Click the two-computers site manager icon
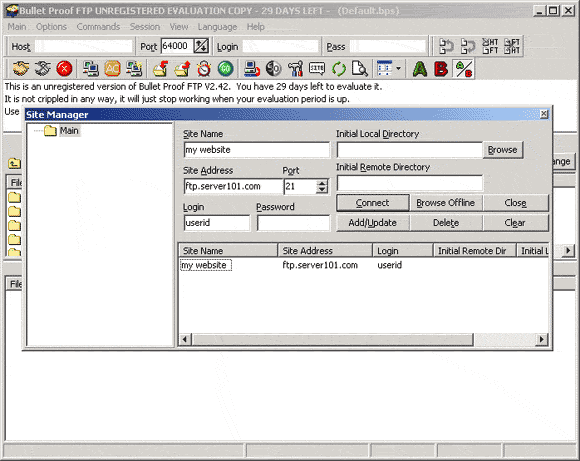The width and height of the screenshot is (580, 461). coord(90,69)
